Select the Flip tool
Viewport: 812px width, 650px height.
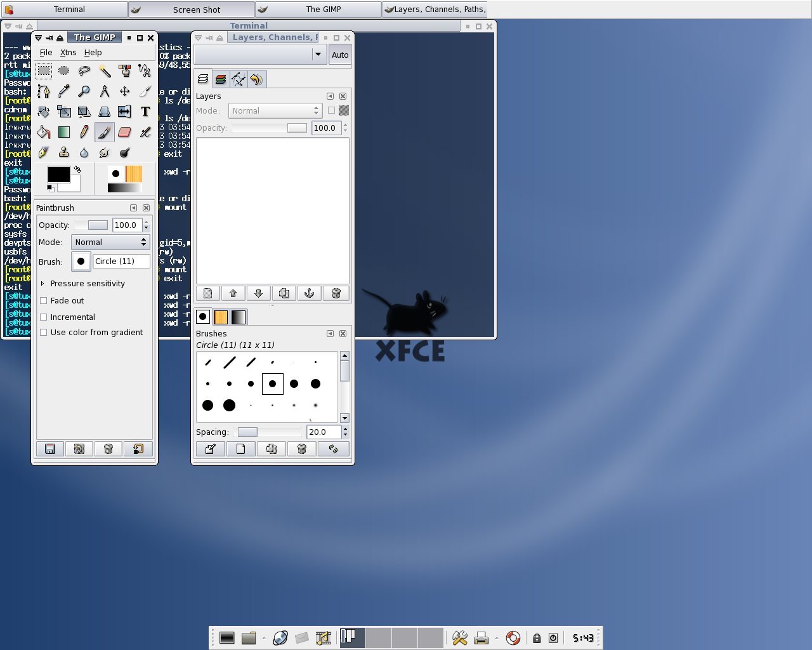coord(125,112)
